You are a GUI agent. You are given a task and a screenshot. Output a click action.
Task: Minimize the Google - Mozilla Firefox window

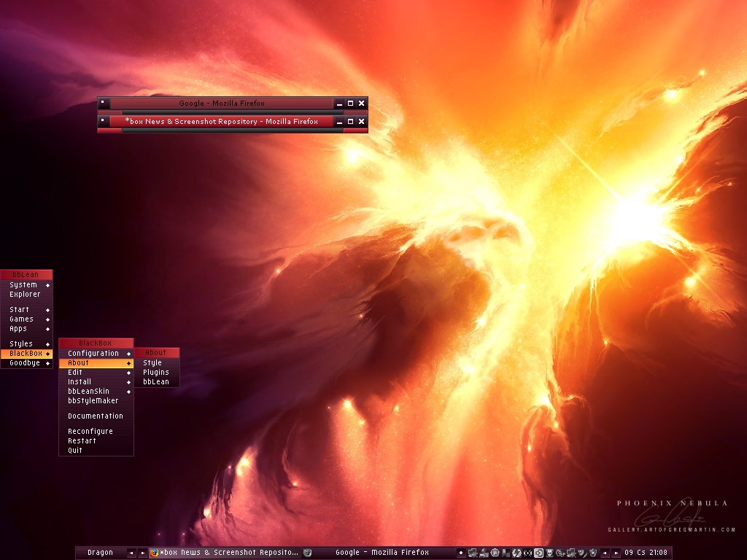tap(340, 104)
